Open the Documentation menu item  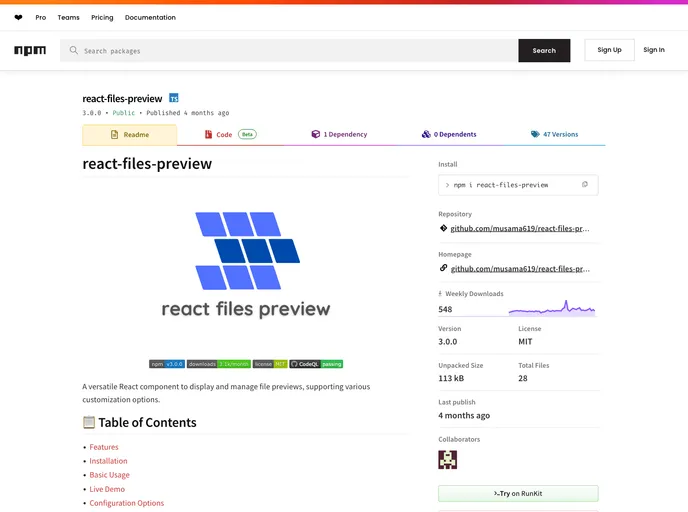pos(150,18)
